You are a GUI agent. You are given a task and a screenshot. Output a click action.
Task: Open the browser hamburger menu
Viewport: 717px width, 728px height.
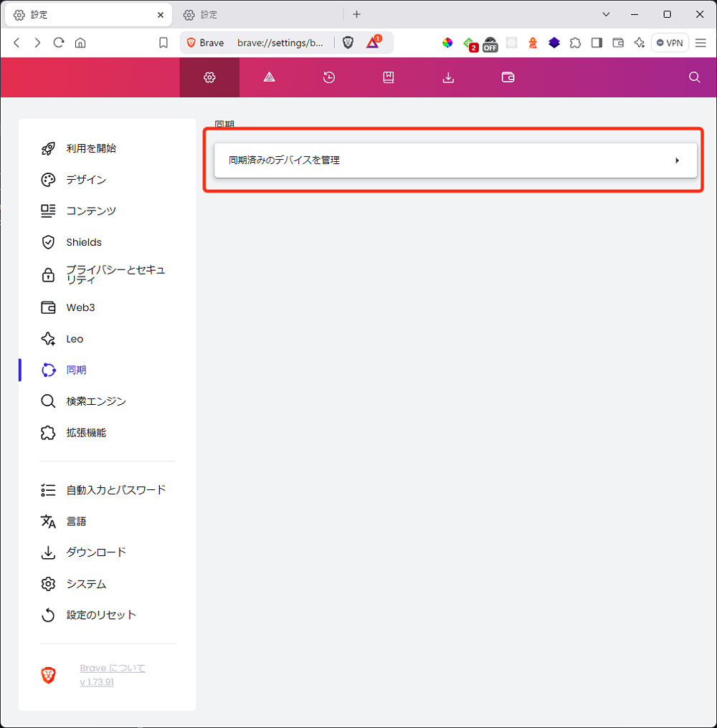(x=701, y=42)
